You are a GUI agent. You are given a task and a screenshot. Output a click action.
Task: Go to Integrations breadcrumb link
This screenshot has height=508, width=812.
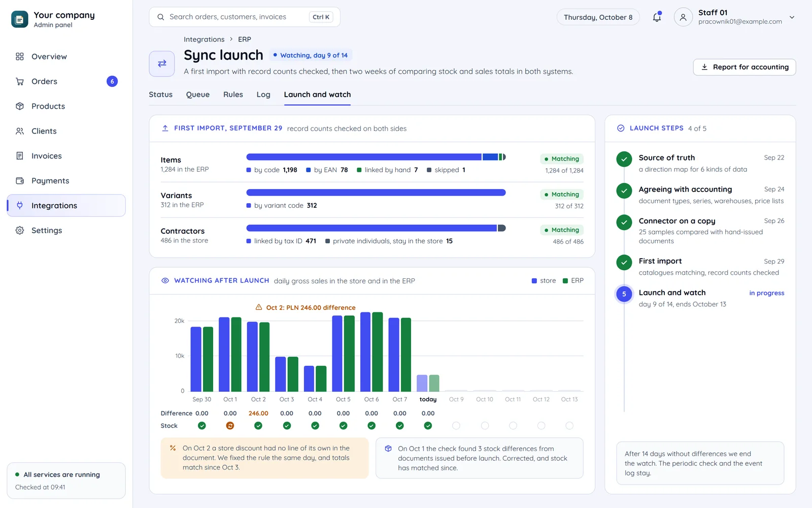(204, 39)
